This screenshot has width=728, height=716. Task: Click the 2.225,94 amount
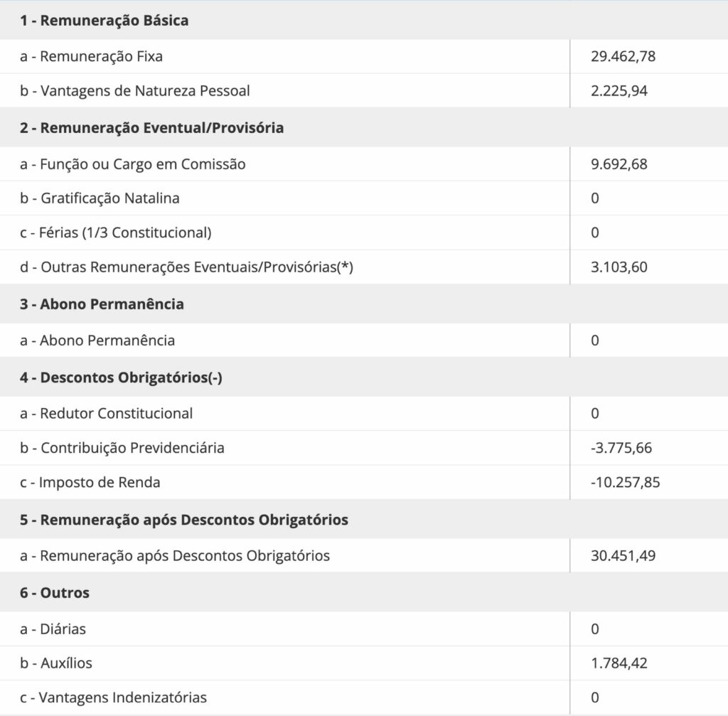(x=619, y=91)
